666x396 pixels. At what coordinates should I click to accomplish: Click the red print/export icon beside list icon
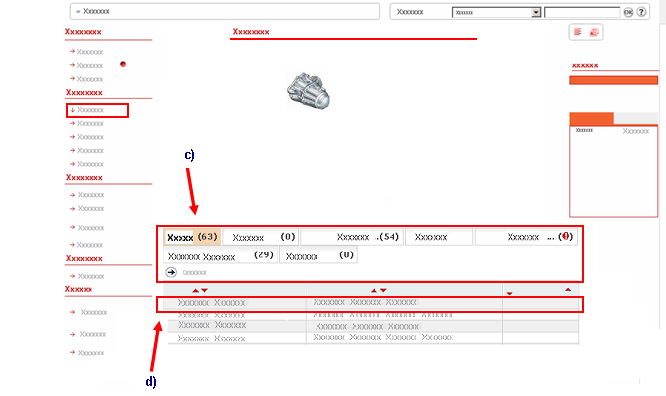(594, 32)
